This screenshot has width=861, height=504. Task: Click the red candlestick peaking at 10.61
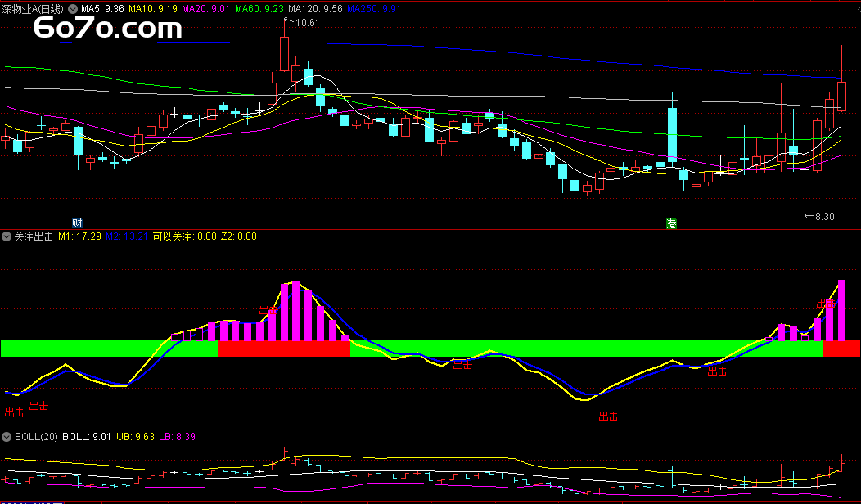click(x=285, y=54)
